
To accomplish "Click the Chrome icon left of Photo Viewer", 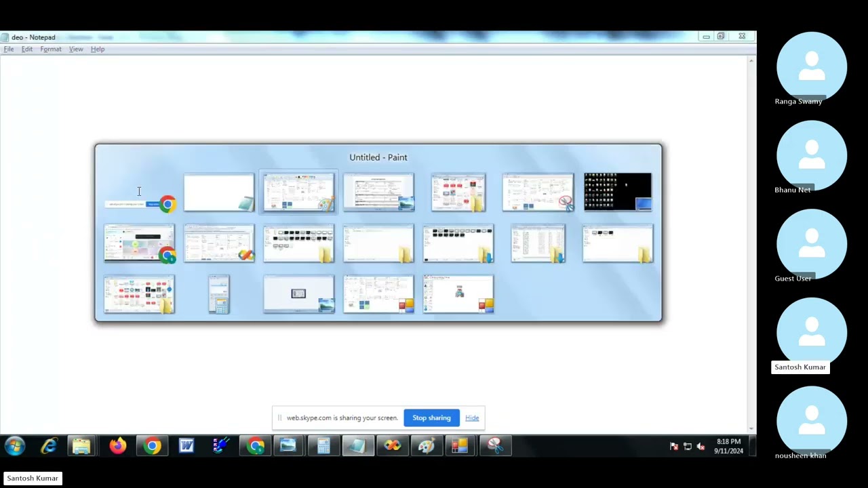I will coord(256,446).
